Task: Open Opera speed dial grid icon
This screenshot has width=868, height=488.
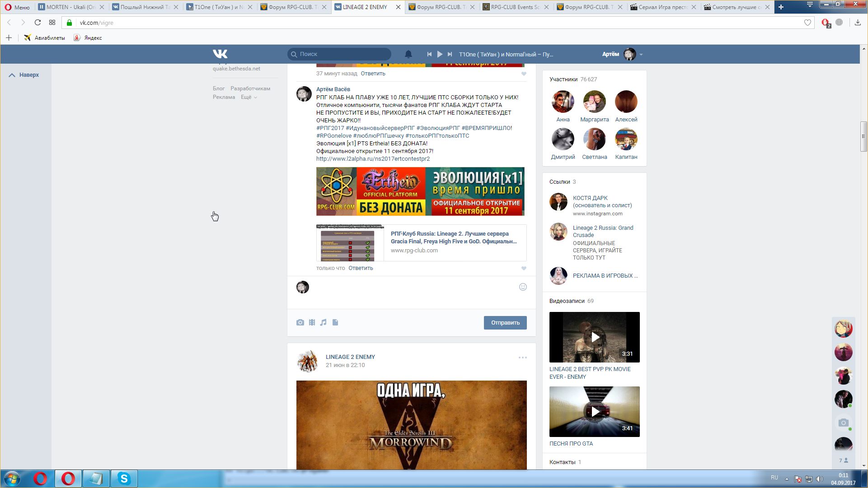Action: point(52,23)
